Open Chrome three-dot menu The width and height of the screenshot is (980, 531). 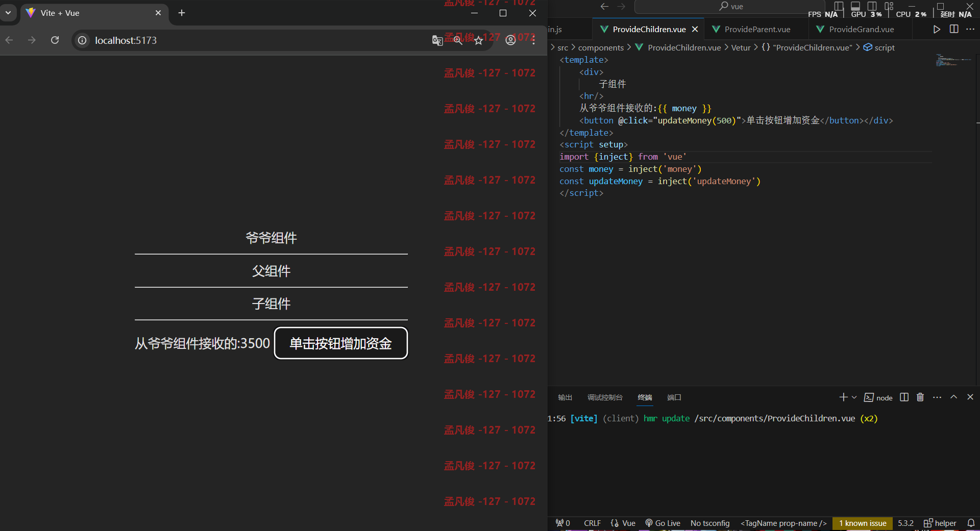click(533, 40)
